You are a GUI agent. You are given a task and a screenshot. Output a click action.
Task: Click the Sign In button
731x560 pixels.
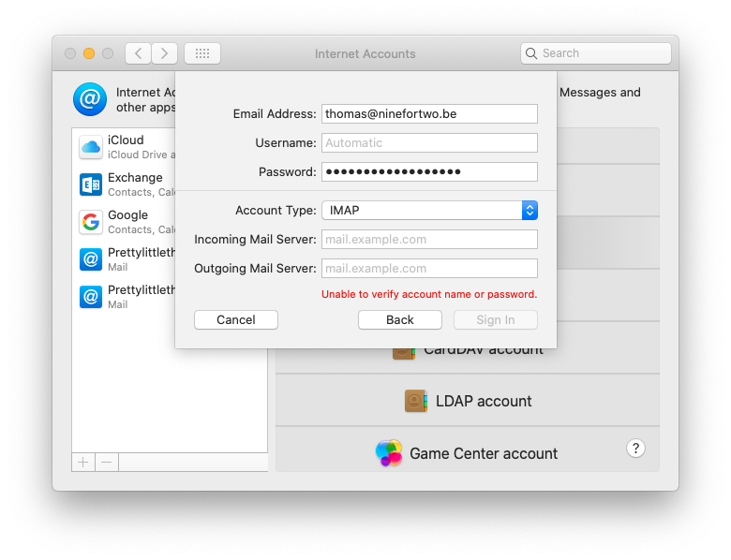496,320
